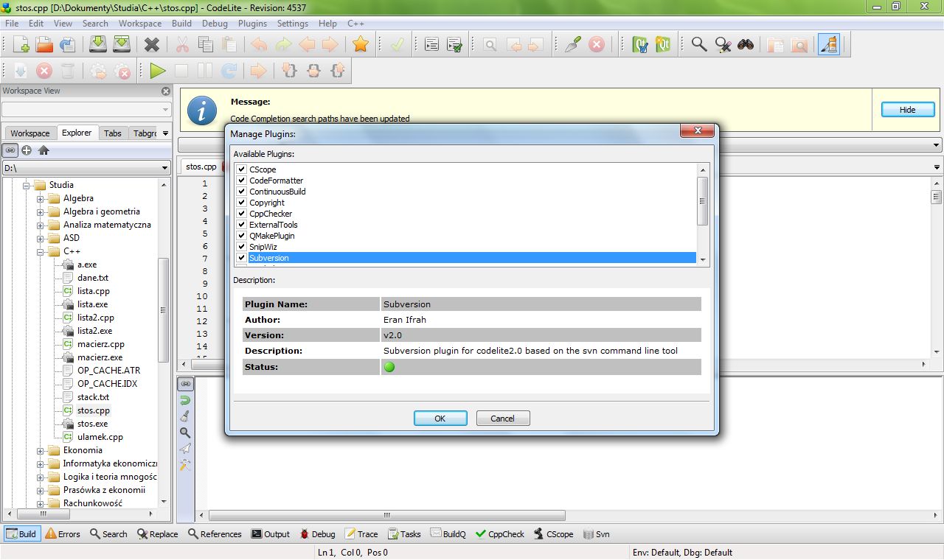944x560 pixels.
Task: Close the Workspace View pane
Action: (x=166, y=91)
